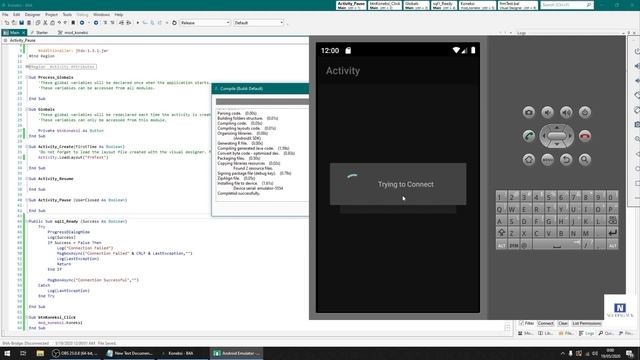Image resolution: width=640 pixels, height=360 pixels.
Task: Click the emulator power button
Action: click(585, 112)
